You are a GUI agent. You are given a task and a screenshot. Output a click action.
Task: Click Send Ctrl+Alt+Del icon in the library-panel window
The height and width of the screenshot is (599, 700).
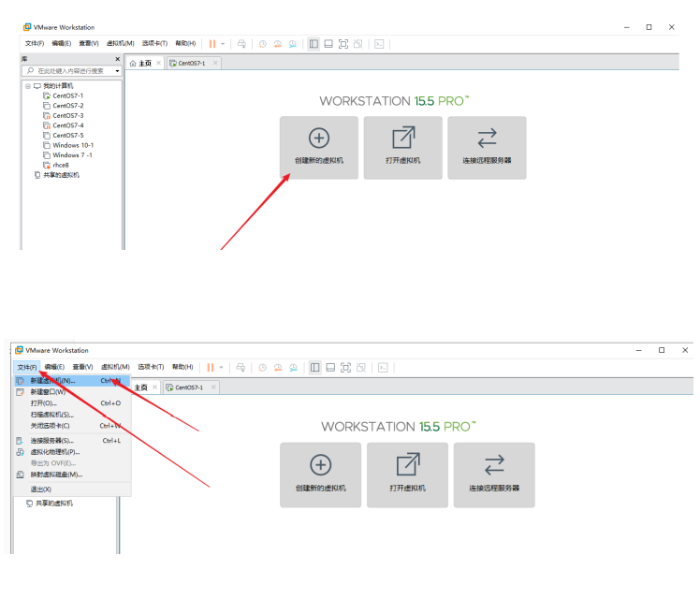[241, 44]
